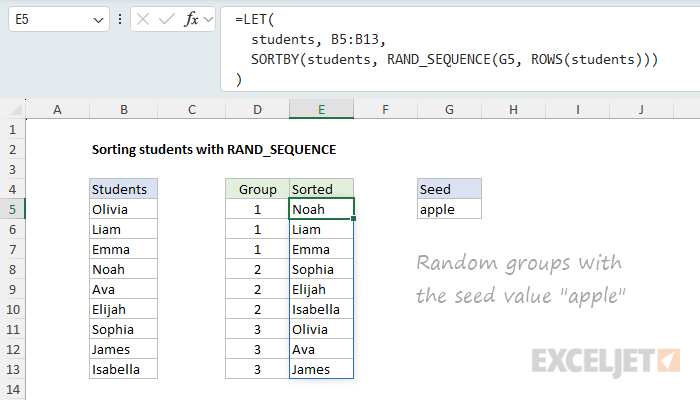Image resolution: width=700 pixels, height=400 pixels.
Task: Click the 'Sorted' header cell
Action: [321, 189]
